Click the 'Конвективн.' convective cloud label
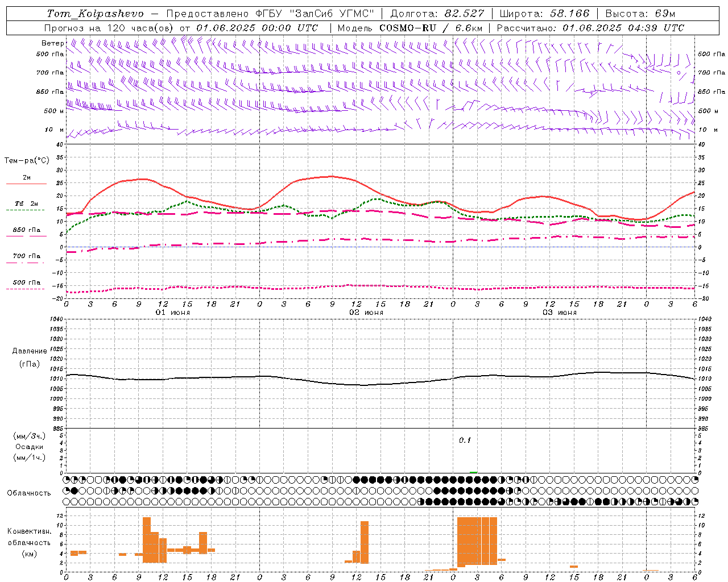This screenshot has width=728, height=582. tap(30, 531)
